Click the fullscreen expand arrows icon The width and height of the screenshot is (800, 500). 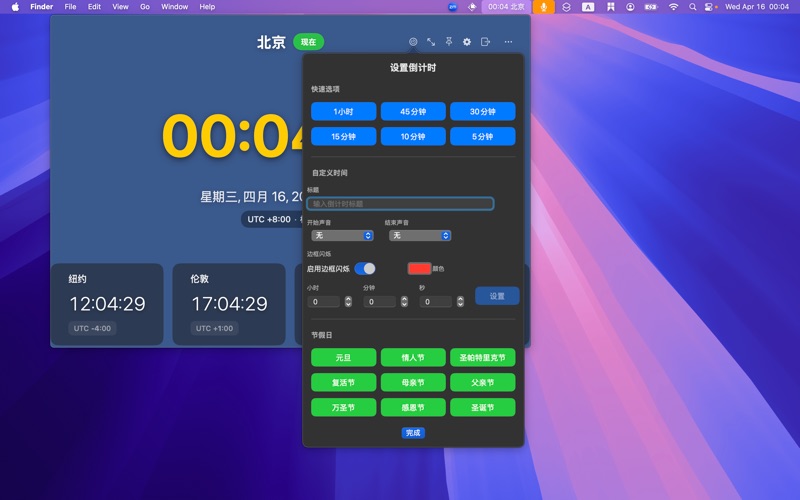coord(431,42)
